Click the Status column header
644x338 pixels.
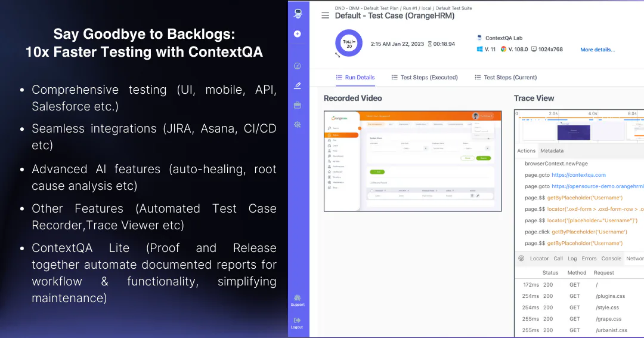point(550,273)
